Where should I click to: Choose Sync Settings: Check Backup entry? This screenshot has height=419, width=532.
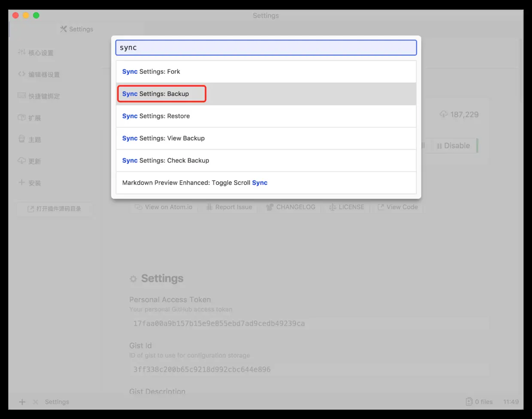[x=166, y=160]
